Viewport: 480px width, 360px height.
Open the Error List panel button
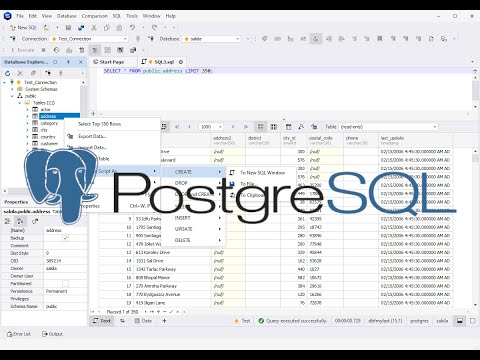click(19, 334)
